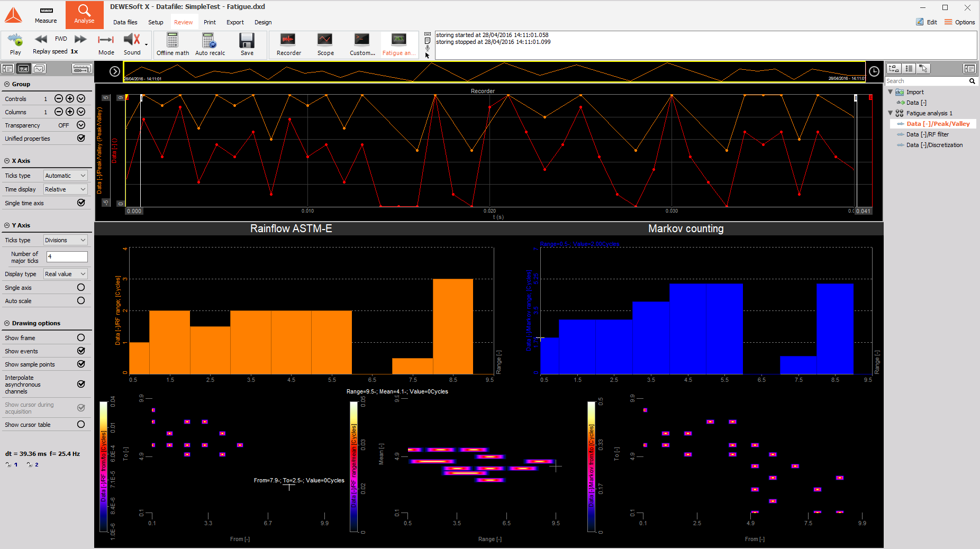Screen dimensions: 980x549
Task: Open the Display type Real value dropdown
Action: (66, 274)
